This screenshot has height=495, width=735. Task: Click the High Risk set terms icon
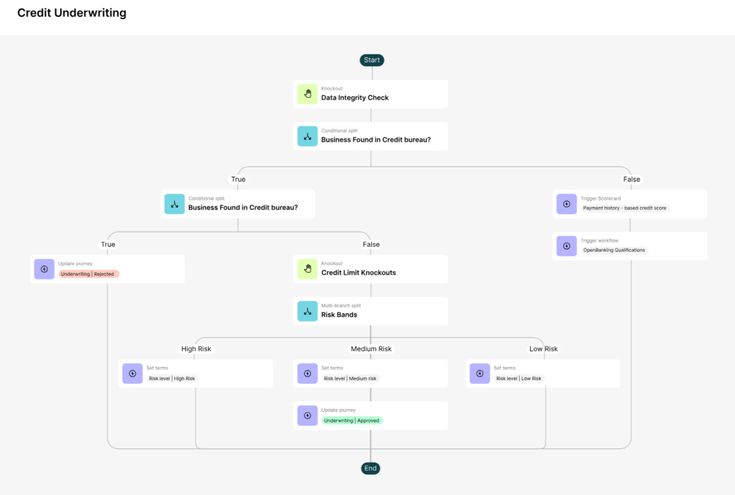[132, 373]
